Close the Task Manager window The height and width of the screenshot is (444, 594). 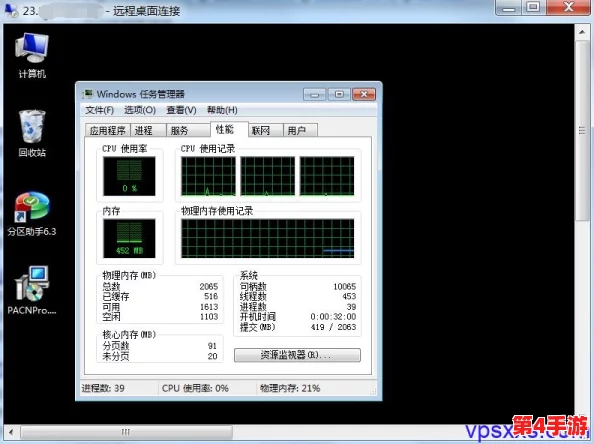364,94
